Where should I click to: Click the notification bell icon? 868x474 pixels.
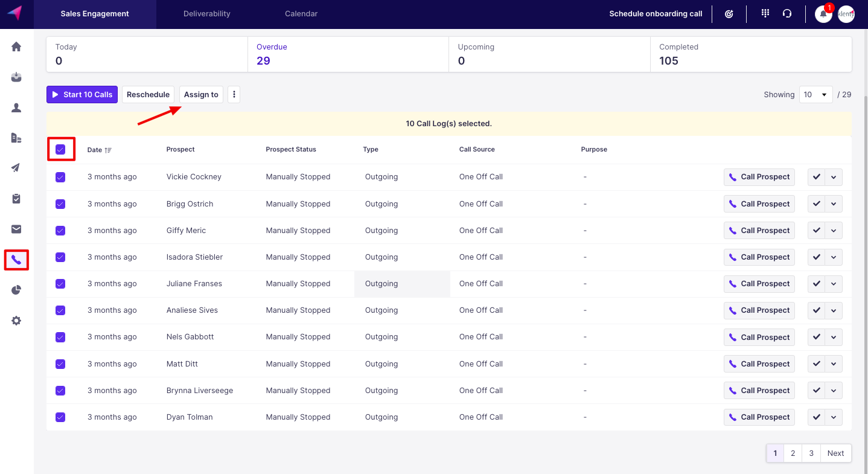(x=823, y=14)
